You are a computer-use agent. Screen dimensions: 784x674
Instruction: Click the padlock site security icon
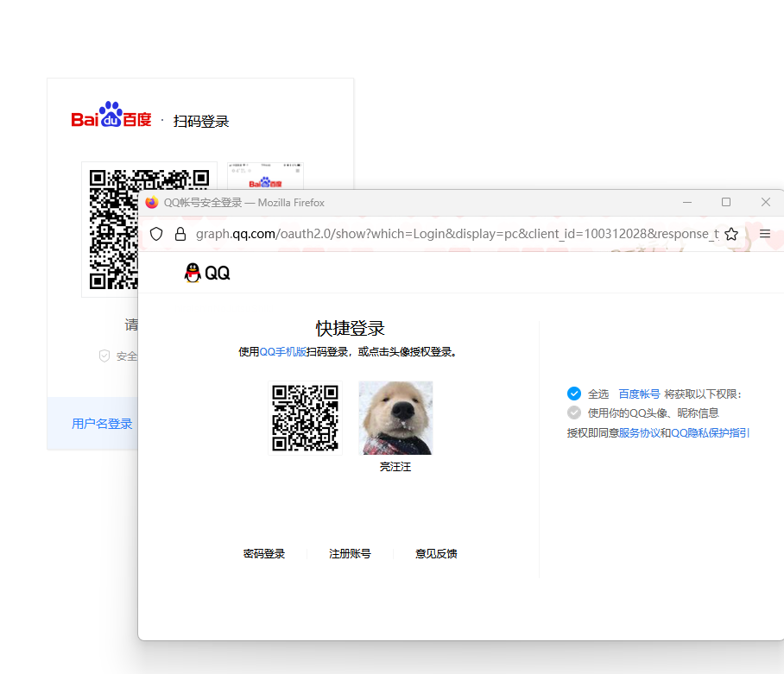tap(180, 234)
